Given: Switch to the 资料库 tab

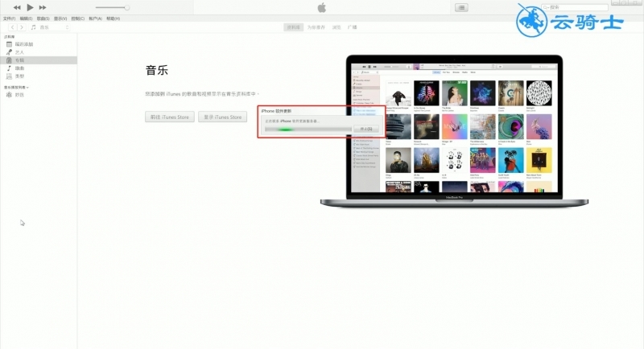Looking at the screenshot, I should coord(293,27).
